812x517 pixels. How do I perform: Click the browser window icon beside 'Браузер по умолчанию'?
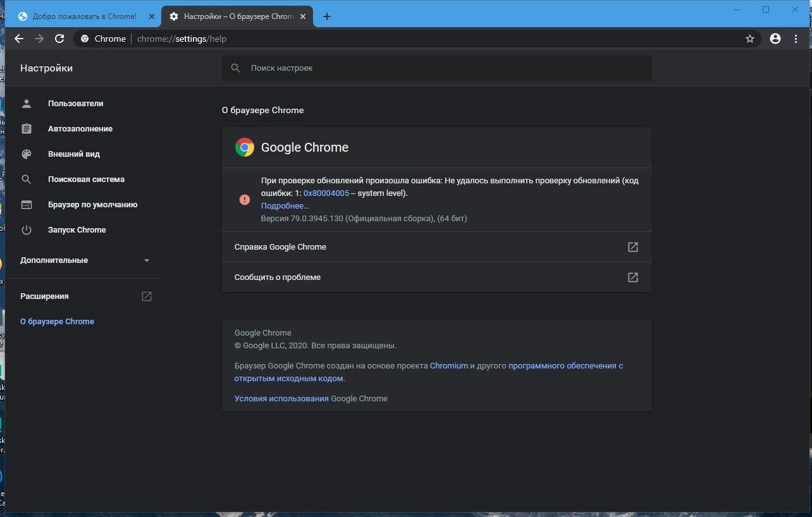tap(27, 204)
